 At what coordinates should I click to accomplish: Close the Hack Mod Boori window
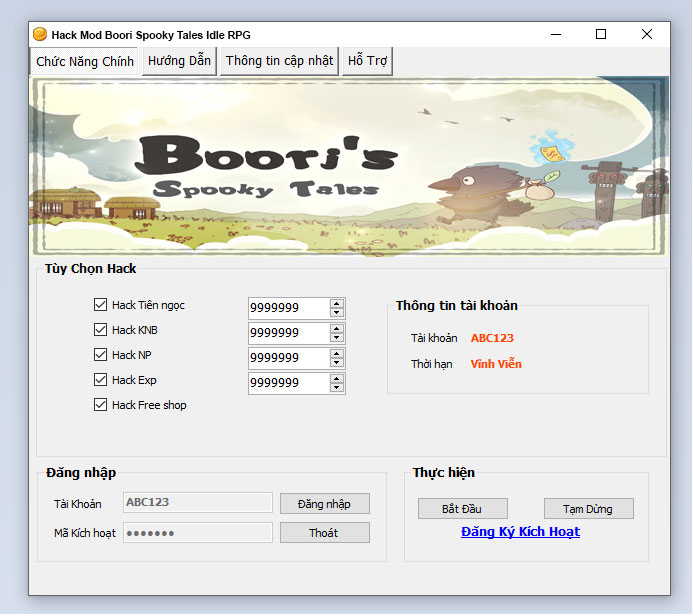(647, 34)
